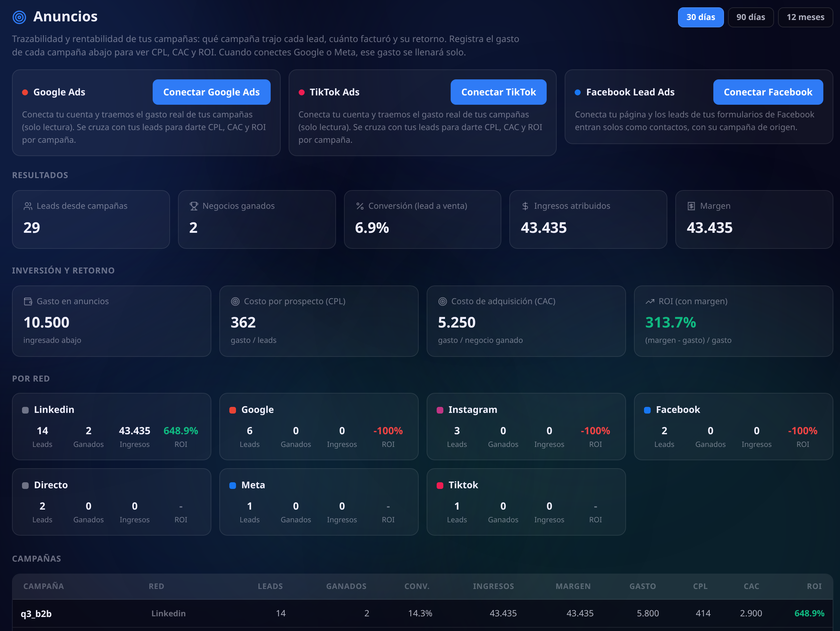Click the INGRESOS column header
The width and height of the screenshot is (840, 631).
pos(493,586)
